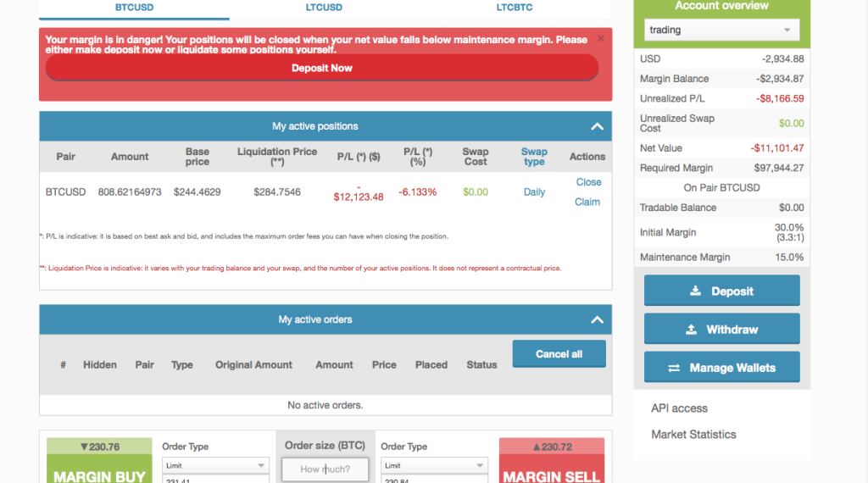The image size is (868, 483).
Task: Click the Swap type column header
Action: pos(534,157)
